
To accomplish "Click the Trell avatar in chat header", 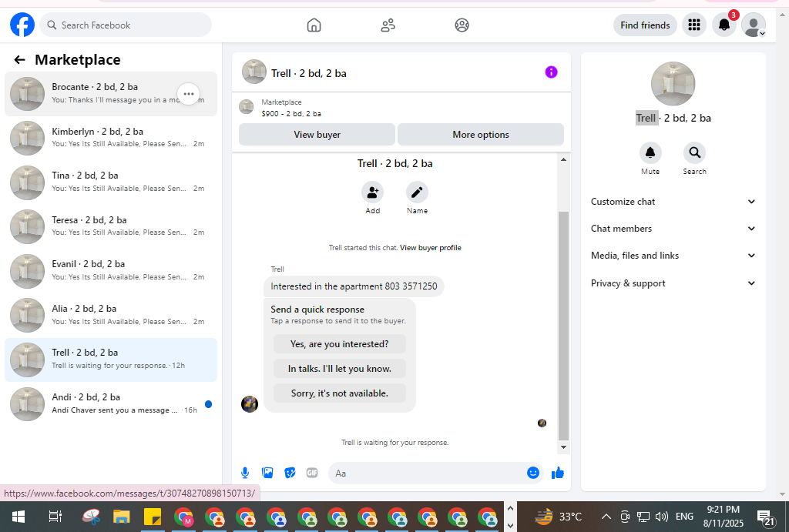I will click(x=254, y=72).
